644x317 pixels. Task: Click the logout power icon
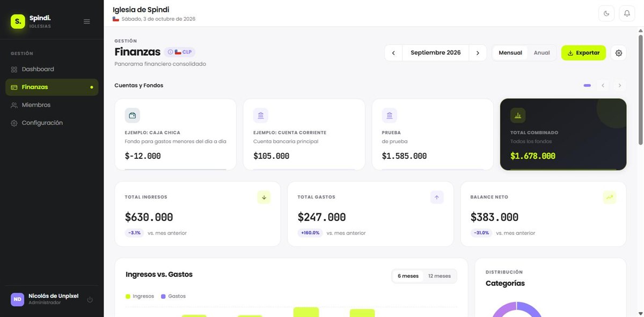pyautogui.click(x=90, y=300)
